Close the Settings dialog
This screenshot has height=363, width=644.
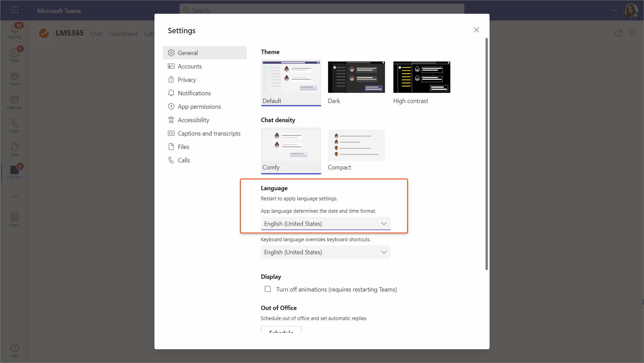click(476, 30)
